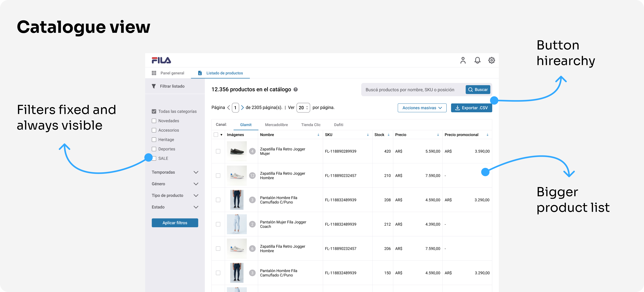Screen dimensions: 644x292
Task: Sort by Precio promocional arrow
Action: tap(487, 135)
